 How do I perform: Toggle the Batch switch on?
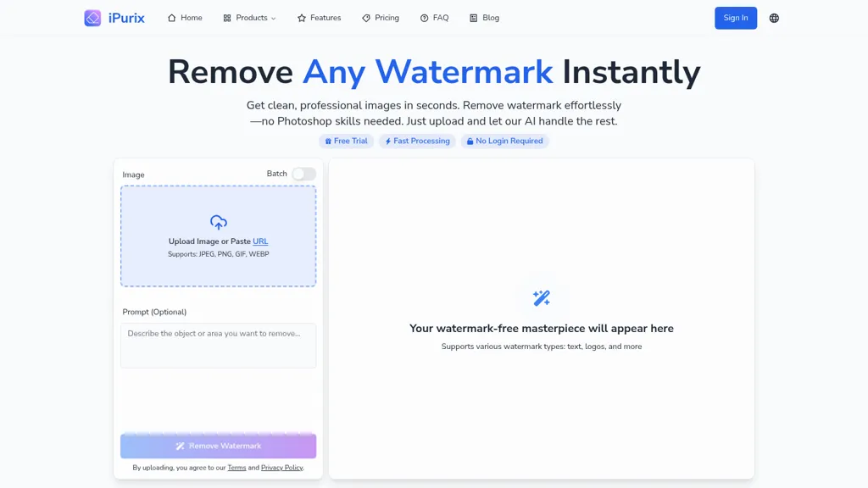(304, 174)
